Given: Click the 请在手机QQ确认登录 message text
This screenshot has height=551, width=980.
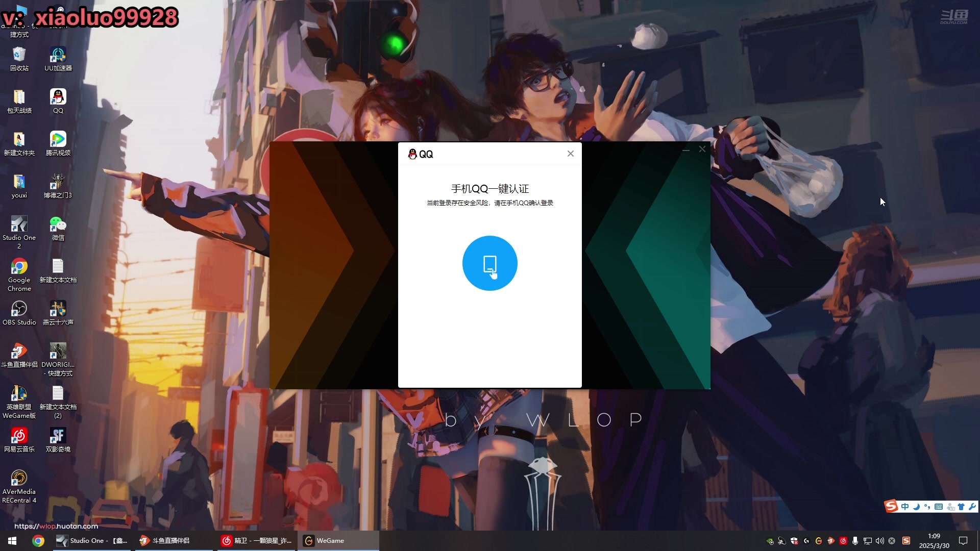Looking at the screenshot, I should click(x=524, y=203).
